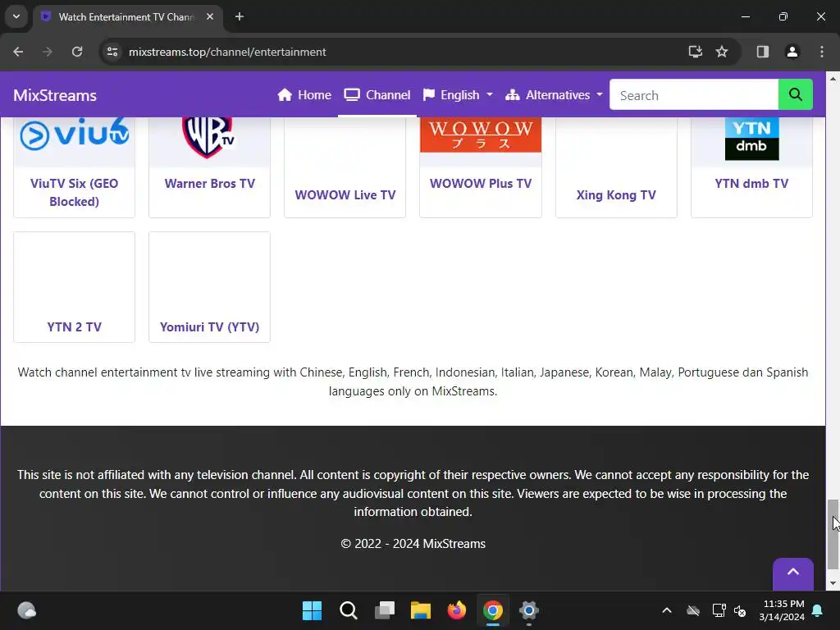Viewport: 840px width, 630px height.
Task: Click the install app icon in address bar
Action: (696, 52)
